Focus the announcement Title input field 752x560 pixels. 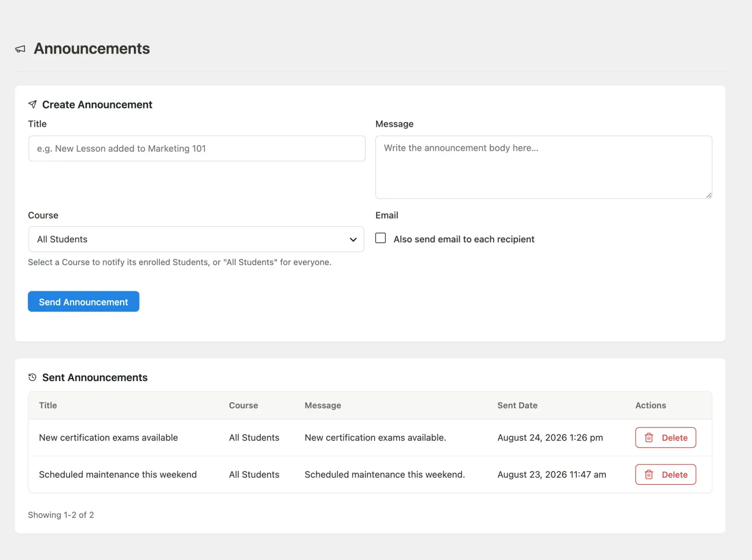click(197, 148)
